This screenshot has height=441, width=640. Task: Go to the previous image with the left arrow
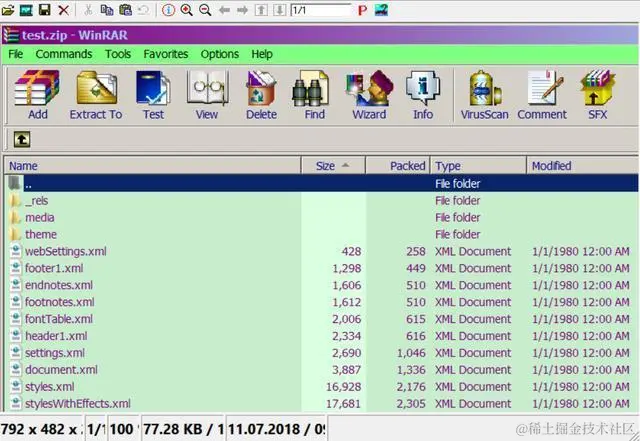coord(224,10)
